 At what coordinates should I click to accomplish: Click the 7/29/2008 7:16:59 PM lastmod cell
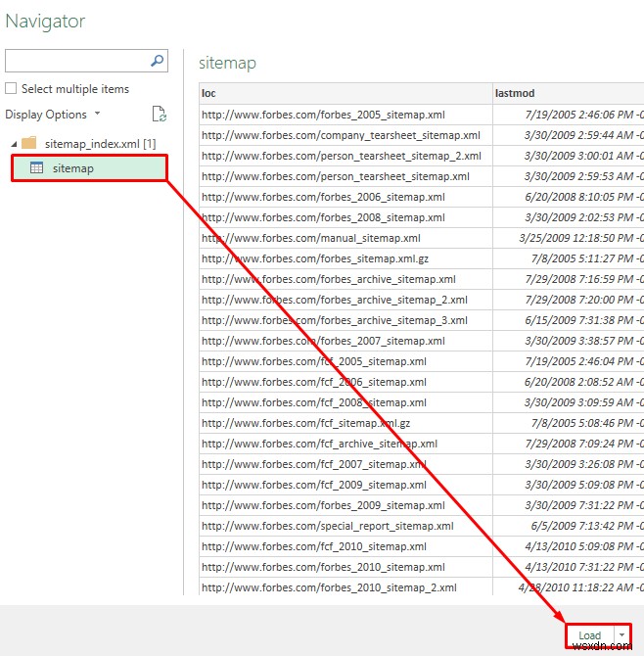(x=569, y=279)
